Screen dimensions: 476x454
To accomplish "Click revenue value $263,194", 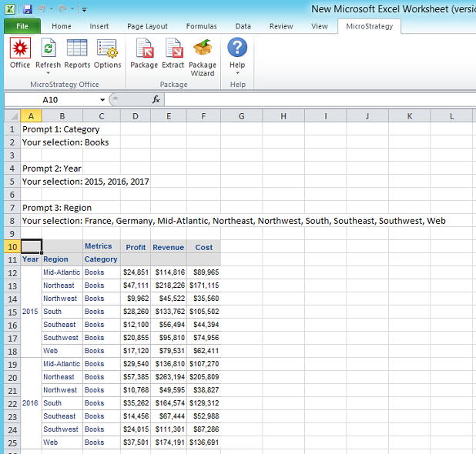I will 169,377.
